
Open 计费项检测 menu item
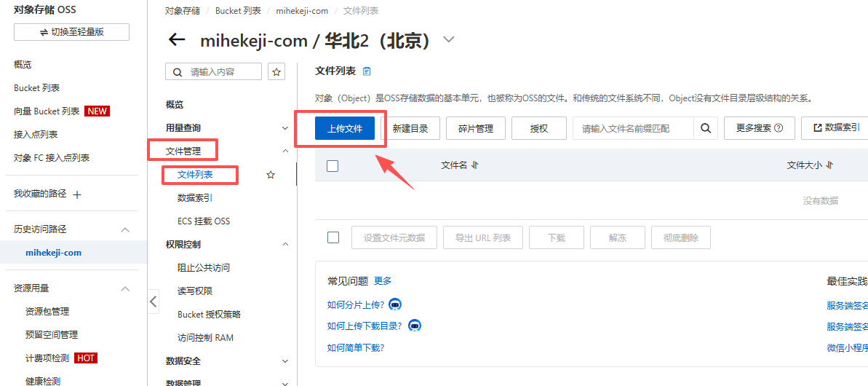click(x=47, y=358)
